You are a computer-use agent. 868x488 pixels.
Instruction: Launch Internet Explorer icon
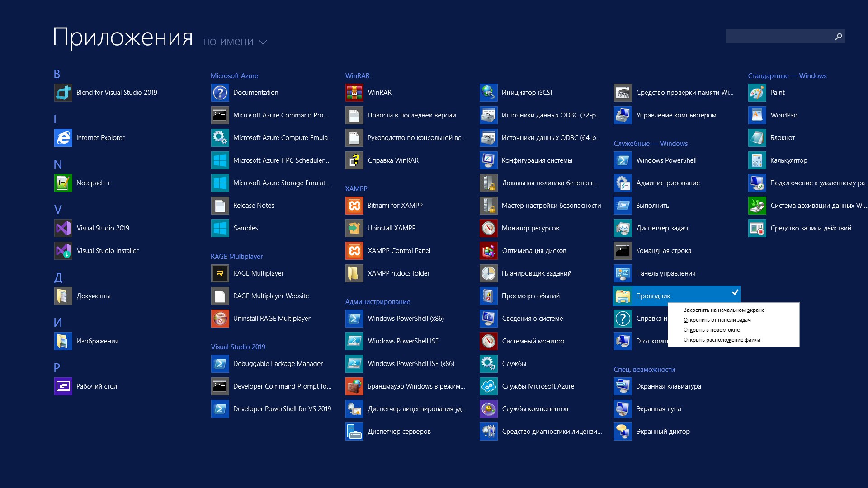(63, 138)
